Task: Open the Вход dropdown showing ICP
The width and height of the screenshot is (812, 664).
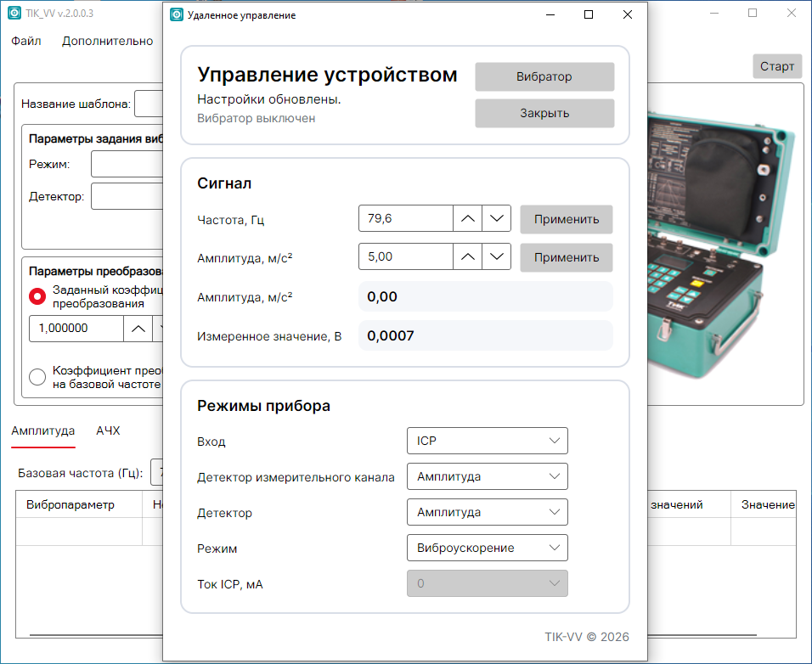Action: coord(488,441)
